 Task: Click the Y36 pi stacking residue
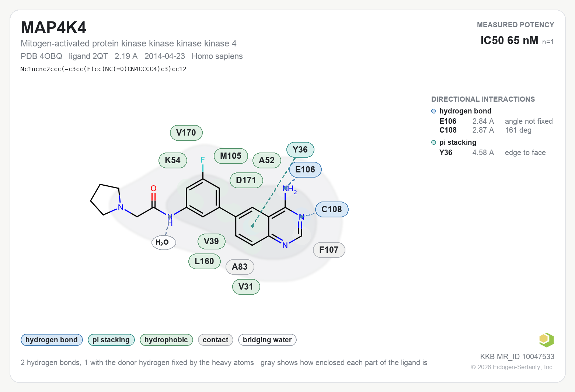[300, 150]
